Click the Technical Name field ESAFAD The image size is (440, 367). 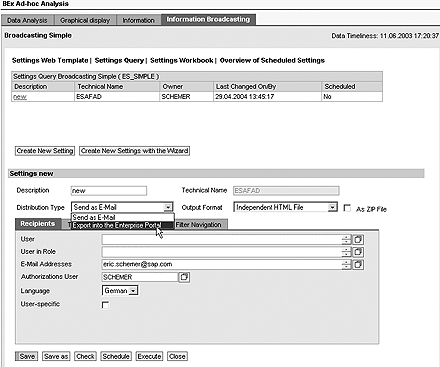[286, 191]
